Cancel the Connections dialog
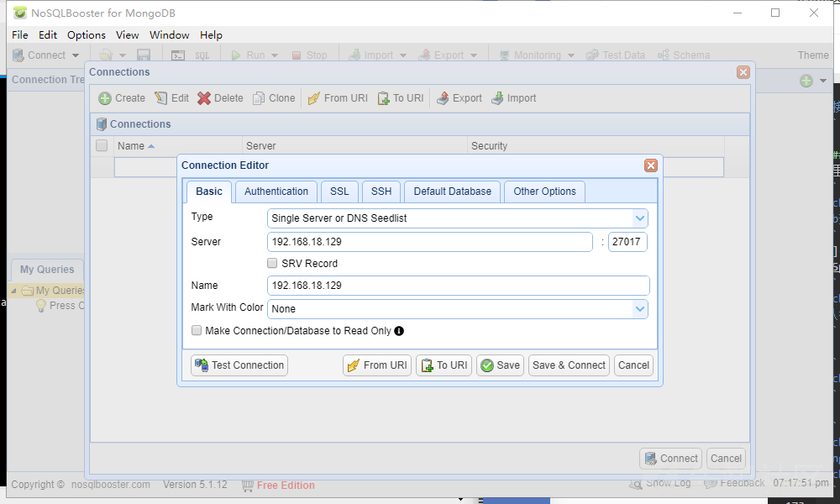This screenshot has width=840, height=504. [726, 459]
